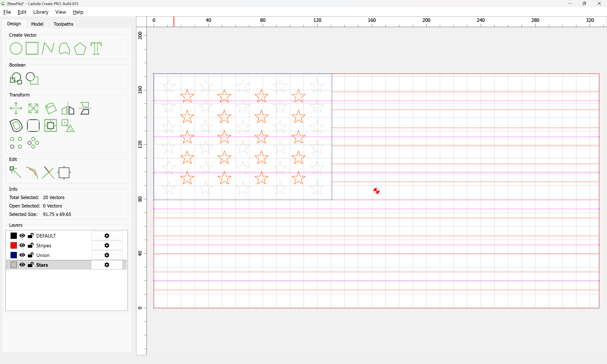Open the Rotate transform tool
607x364 pixels.
tap(51, 108)
